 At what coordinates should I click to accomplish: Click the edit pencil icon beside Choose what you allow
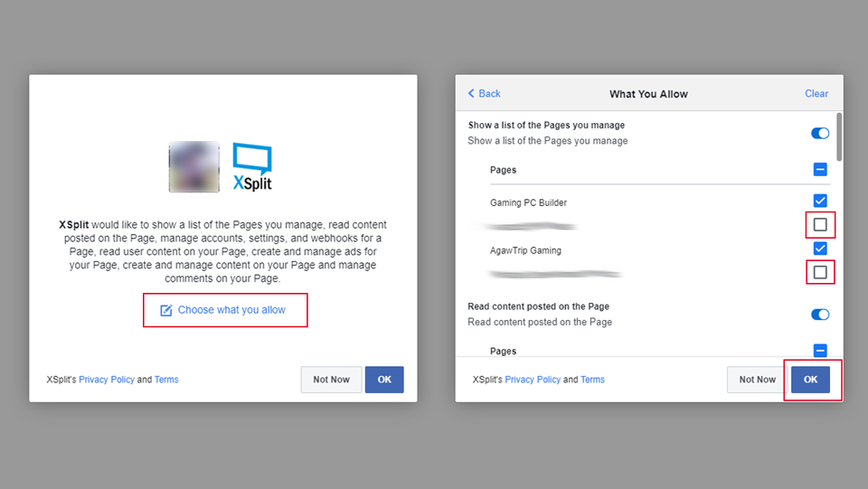[166, 310]
